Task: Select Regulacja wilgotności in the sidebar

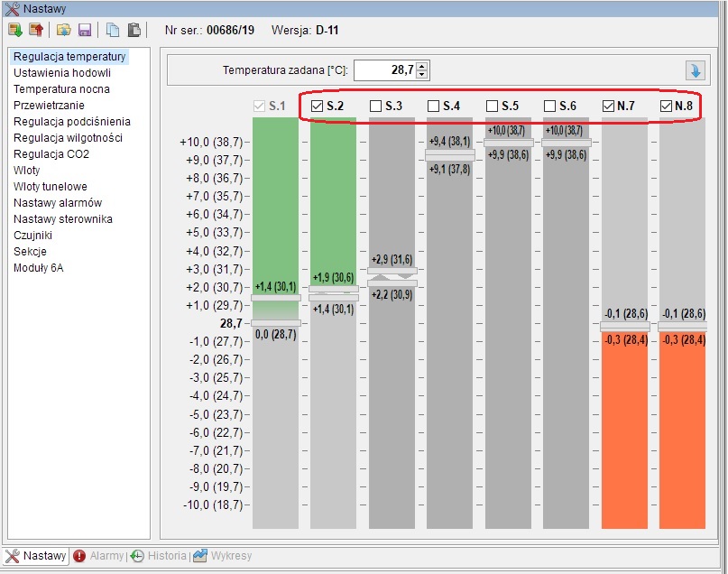Action: [x=68, y=138]
